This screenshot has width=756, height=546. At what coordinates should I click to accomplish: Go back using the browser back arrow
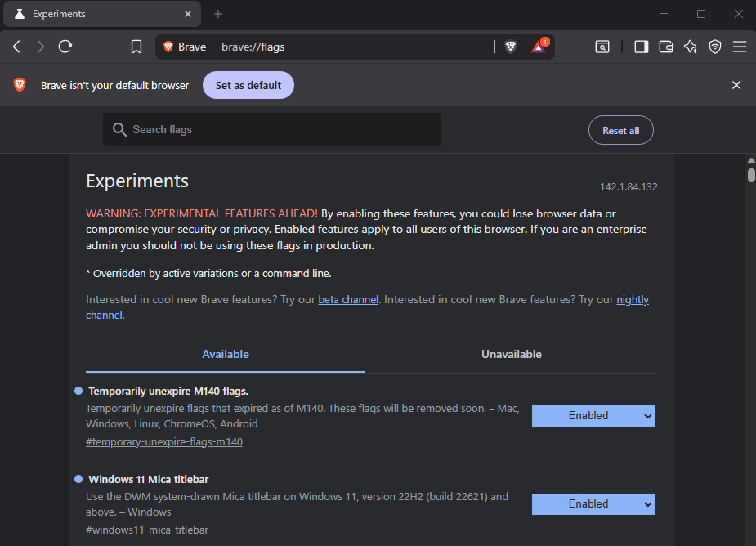click(17, 47)
